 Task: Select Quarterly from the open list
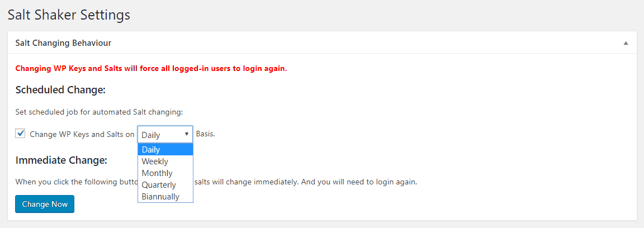point(165,185)
